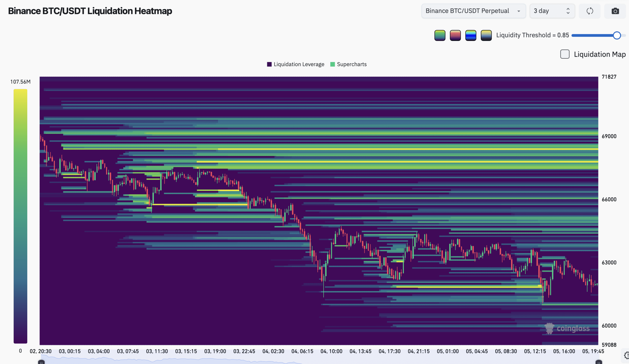The image size is (629, 364).
Task: Click the 02, 20:30 time axis label
Action: pos(41,351)
